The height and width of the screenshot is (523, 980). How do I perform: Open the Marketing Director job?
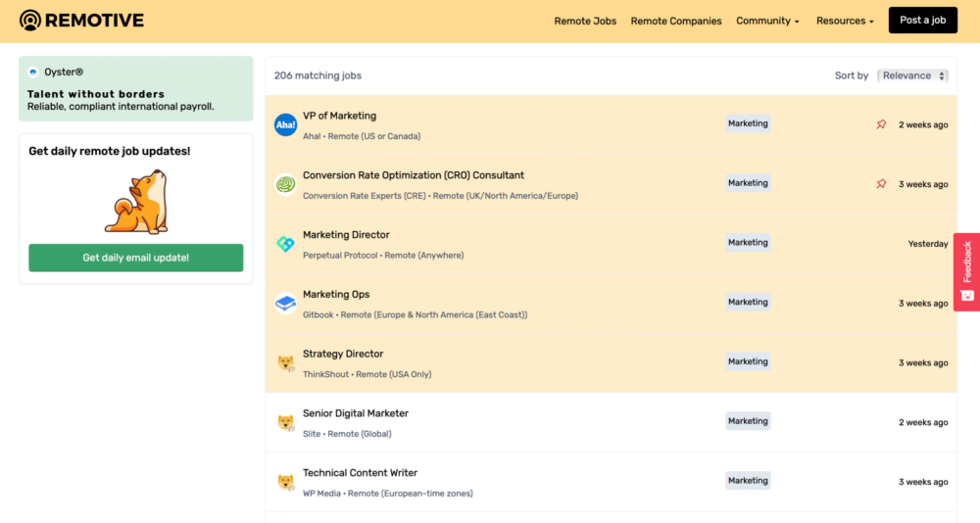coord(346,234)
